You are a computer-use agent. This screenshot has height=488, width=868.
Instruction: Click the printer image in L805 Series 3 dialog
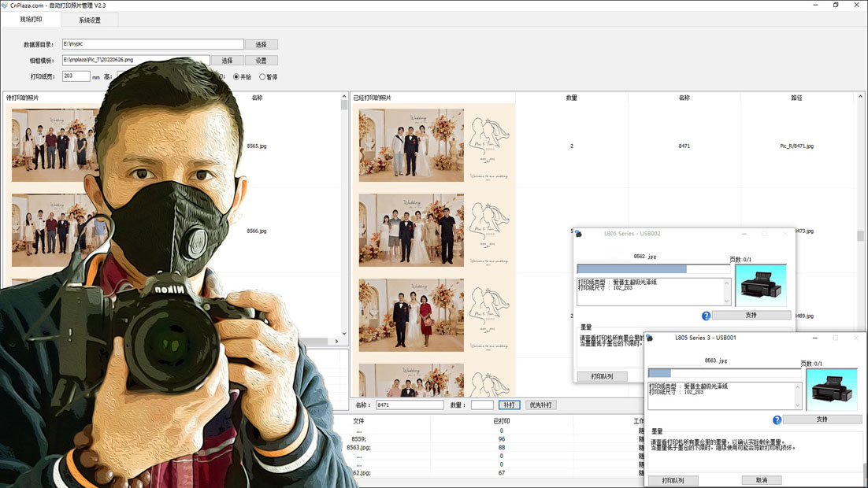point(831,389)
